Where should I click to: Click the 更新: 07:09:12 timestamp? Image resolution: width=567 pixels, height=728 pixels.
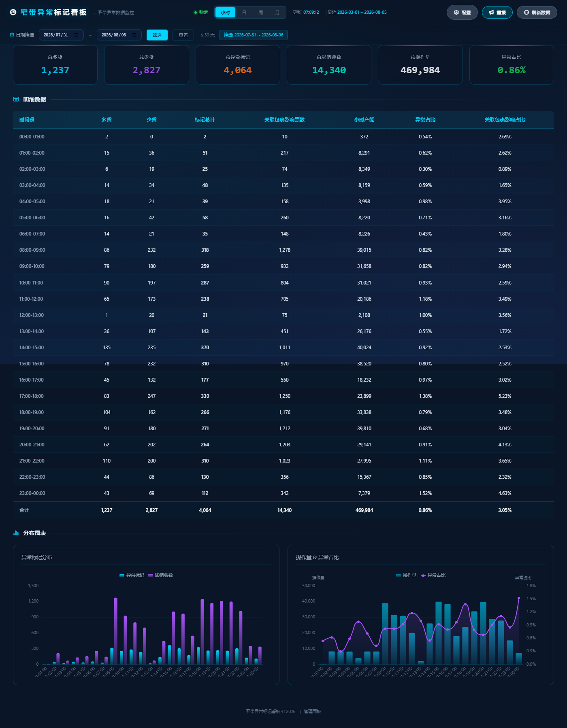click(x=306, y=13)
